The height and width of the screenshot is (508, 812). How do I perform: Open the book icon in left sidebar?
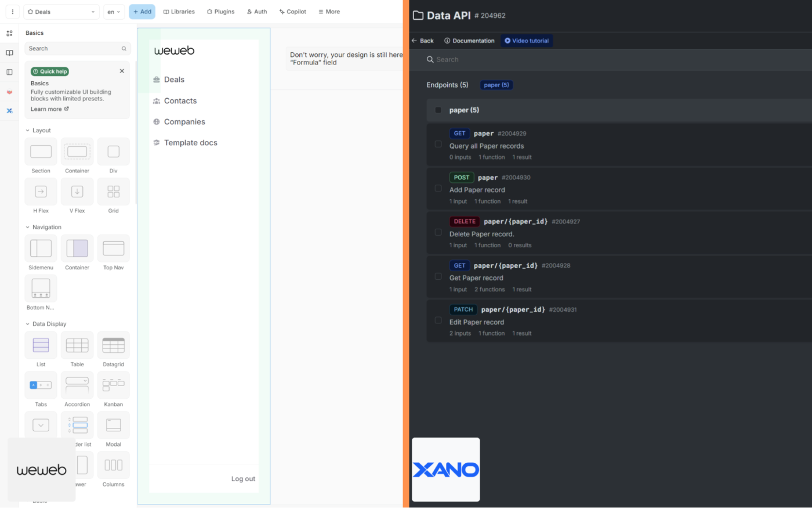point(9,53)
